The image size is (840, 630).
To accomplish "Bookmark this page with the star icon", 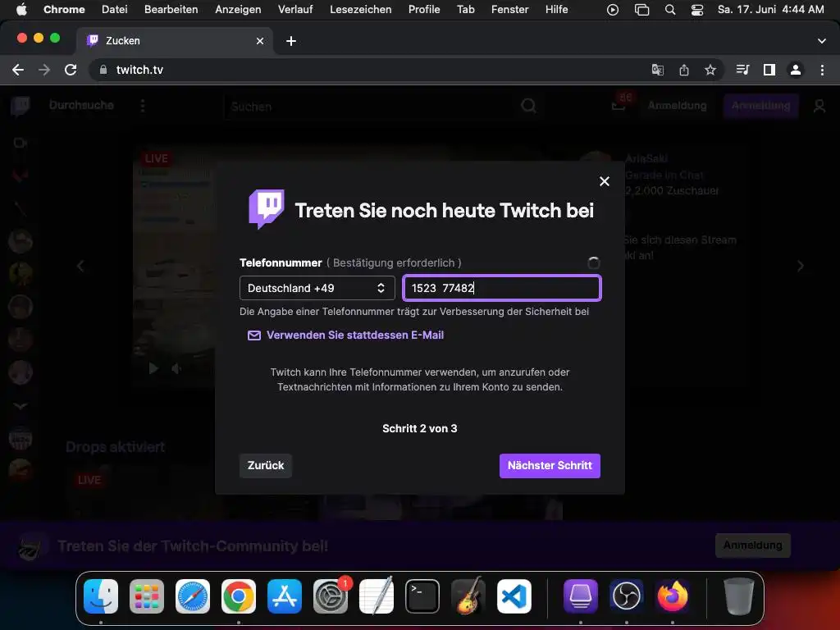I will (x=710, y=70).
